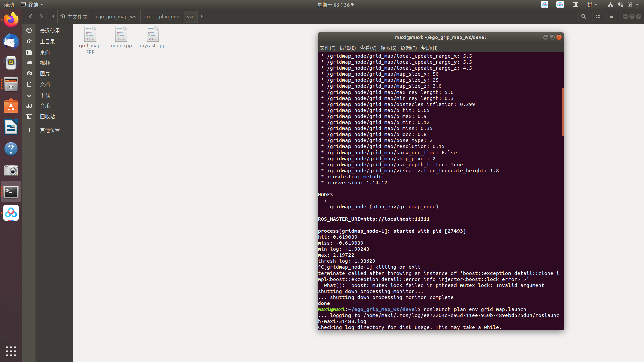
Task: Navigate back using the left arrow button
Action: click(x=30, y=16)
